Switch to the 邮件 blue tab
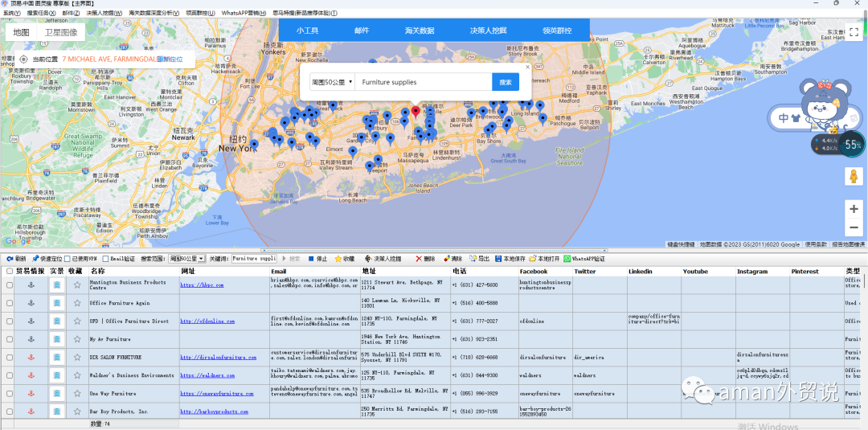Image resolution: width=868 pixels, height=430 pixels. (x=362, y=31)
